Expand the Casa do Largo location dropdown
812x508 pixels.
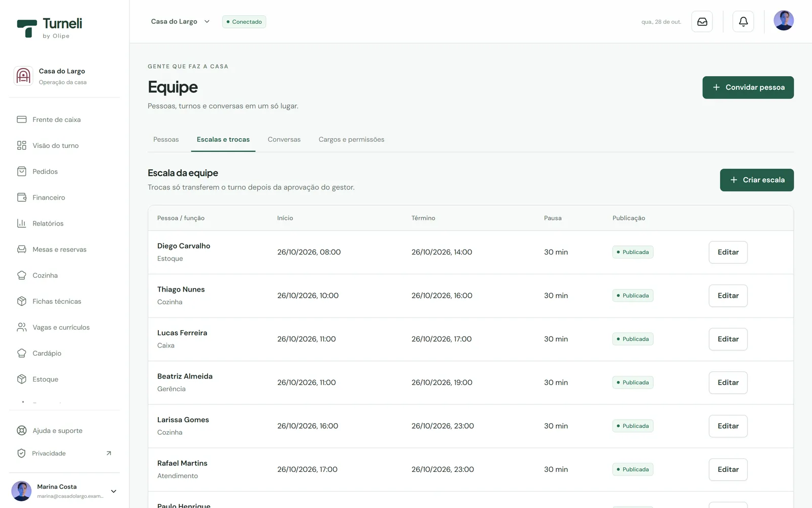pos(181,21)
